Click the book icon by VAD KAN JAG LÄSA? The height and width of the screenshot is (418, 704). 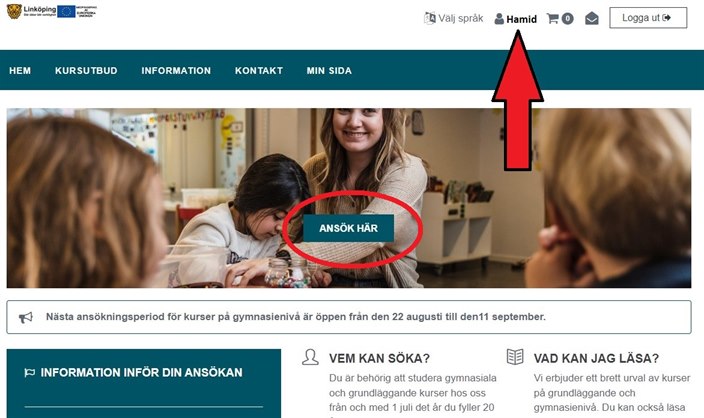515,357
